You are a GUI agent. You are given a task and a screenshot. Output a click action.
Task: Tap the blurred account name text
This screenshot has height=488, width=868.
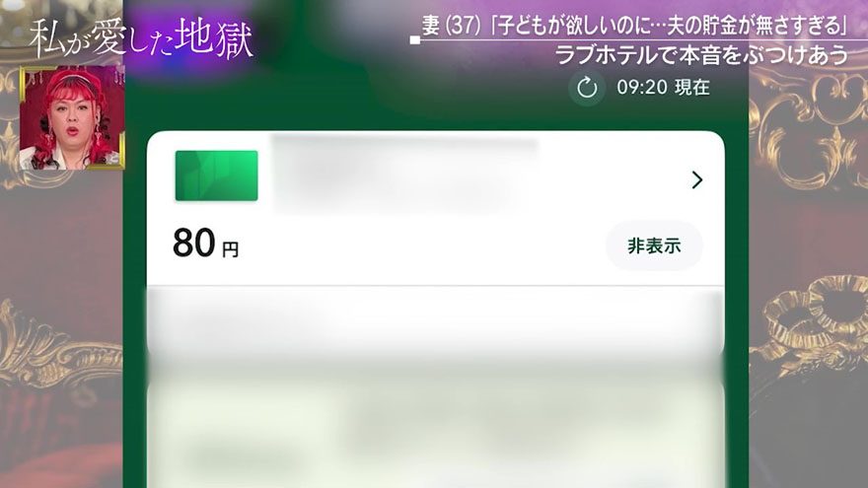pos(404,174)
